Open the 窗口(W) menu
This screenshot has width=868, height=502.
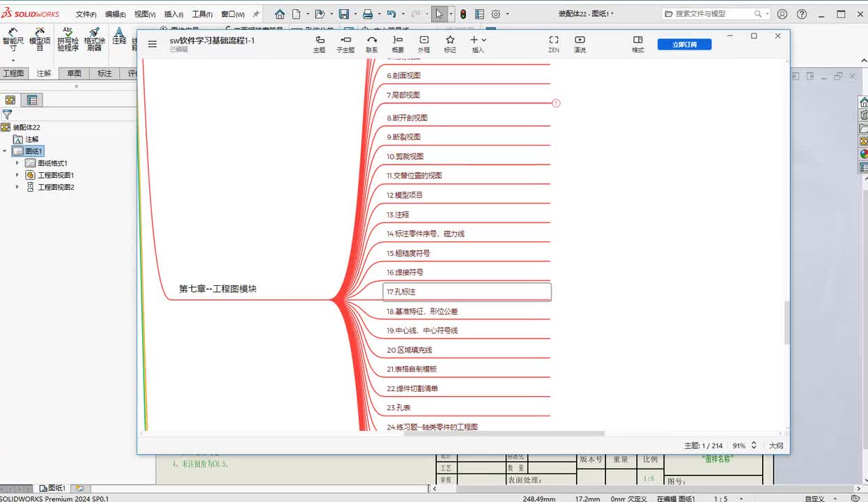tap(233, 14)
